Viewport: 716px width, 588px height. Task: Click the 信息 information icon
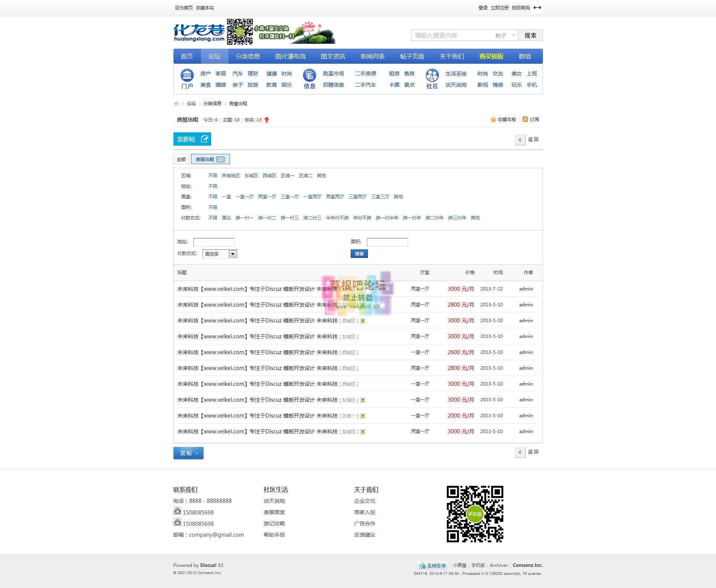click(309, 75)
